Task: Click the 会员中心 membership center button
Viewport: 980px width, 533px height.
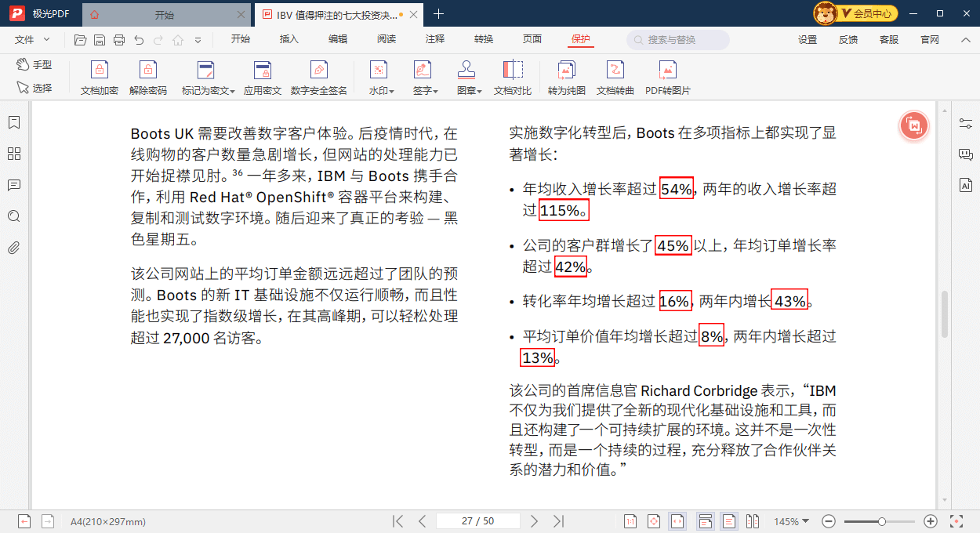Action: (x=868, y=13)
